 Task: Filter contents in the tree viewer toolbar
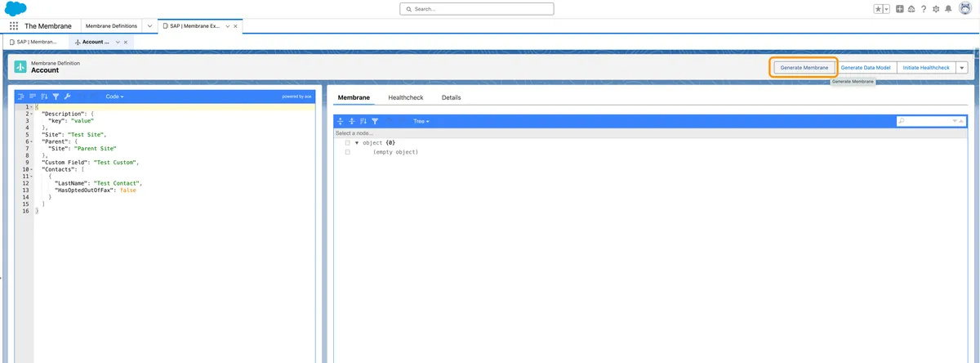[375, 121]
